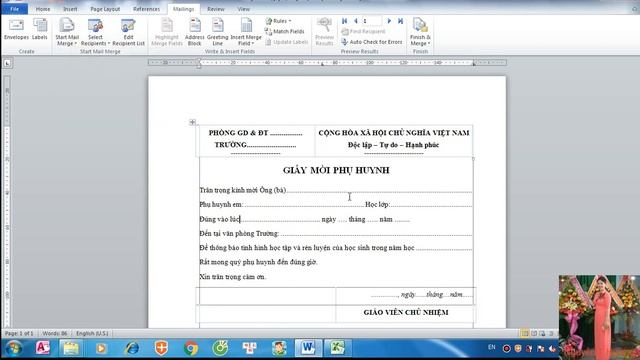Image resolution: width=640 pixels, height=360 pixels.
Task: Switch to the Insert tab
Action: [x=70, y=9]
